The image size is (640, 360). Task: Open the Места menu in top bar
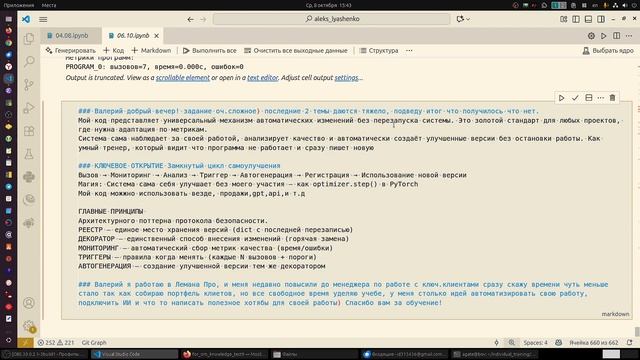[x=49, y=5]
